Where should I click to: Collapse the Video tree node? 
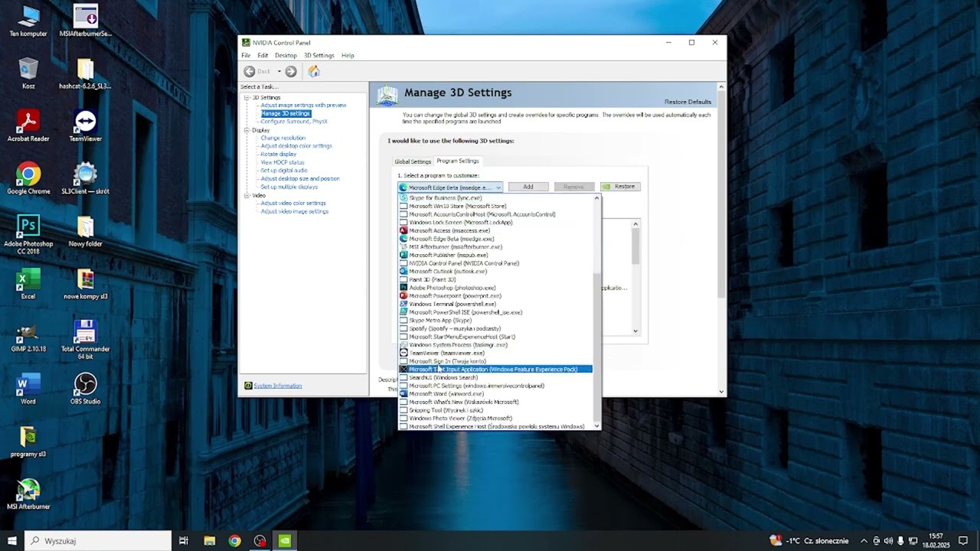pos(247,195)
